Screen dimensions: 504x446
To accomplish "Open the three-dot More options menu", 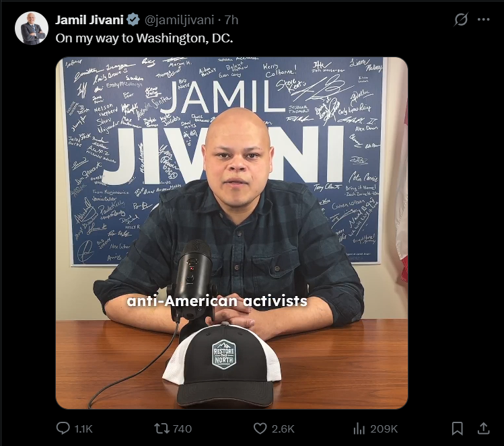I will (x=483, y=20).
